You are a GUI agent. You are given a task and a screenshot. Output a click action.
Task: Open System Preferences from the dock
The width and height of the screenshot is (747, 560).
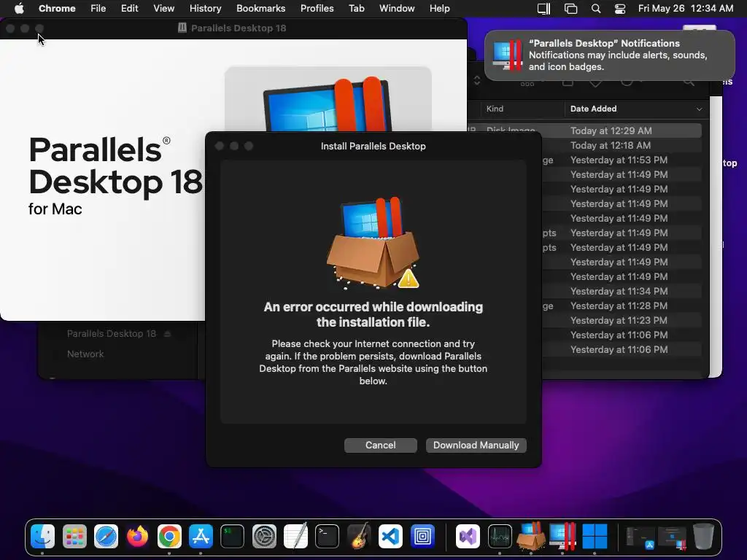(264, 536)
